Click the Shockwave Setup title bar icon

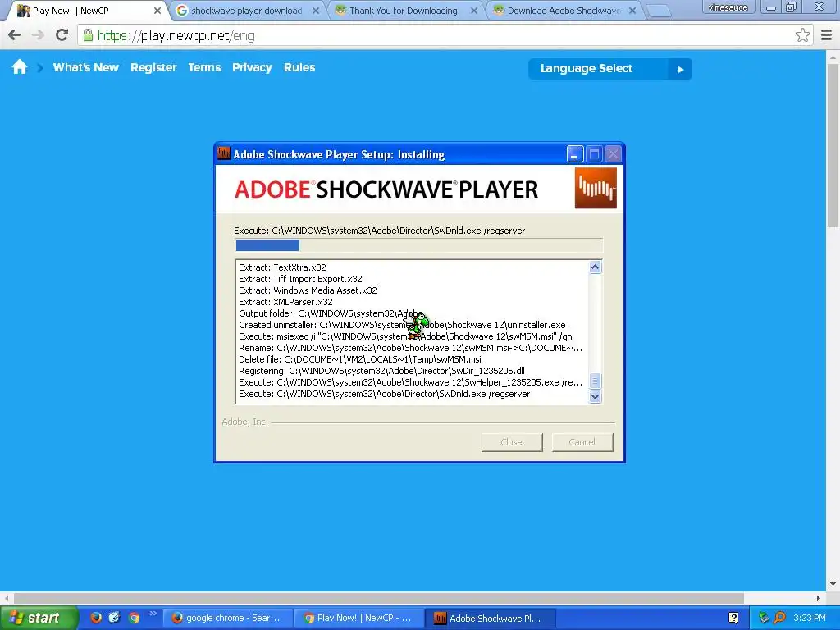pos(224,153)
